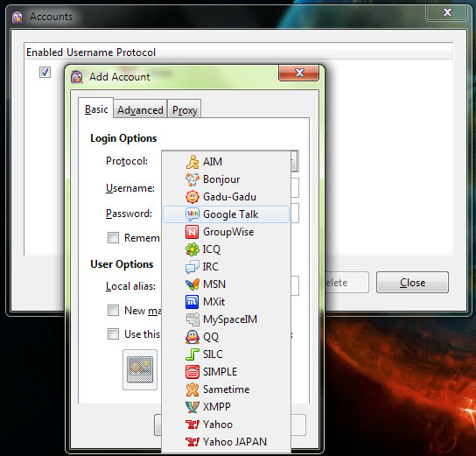This screenshot has height=456, width=476.
Task: Click the QQ penguin icon
Action: pos(192,337)
